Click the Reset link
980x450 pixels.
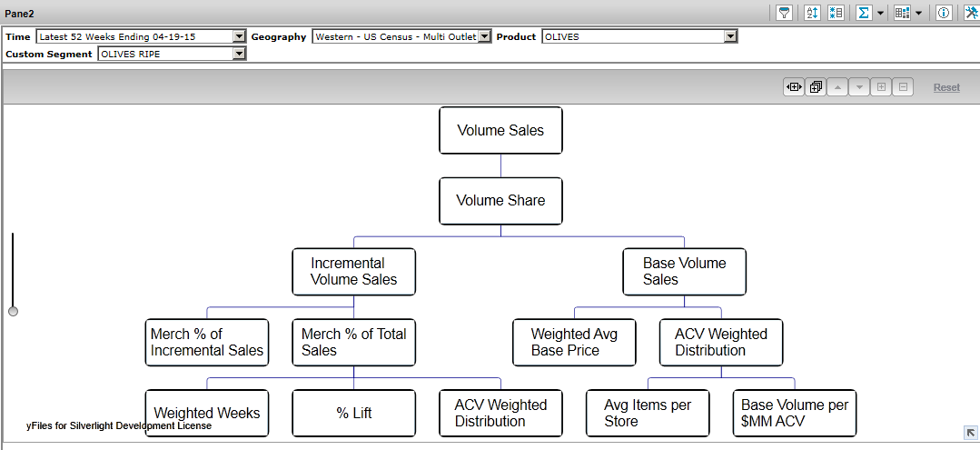click(x=946, y=87)
